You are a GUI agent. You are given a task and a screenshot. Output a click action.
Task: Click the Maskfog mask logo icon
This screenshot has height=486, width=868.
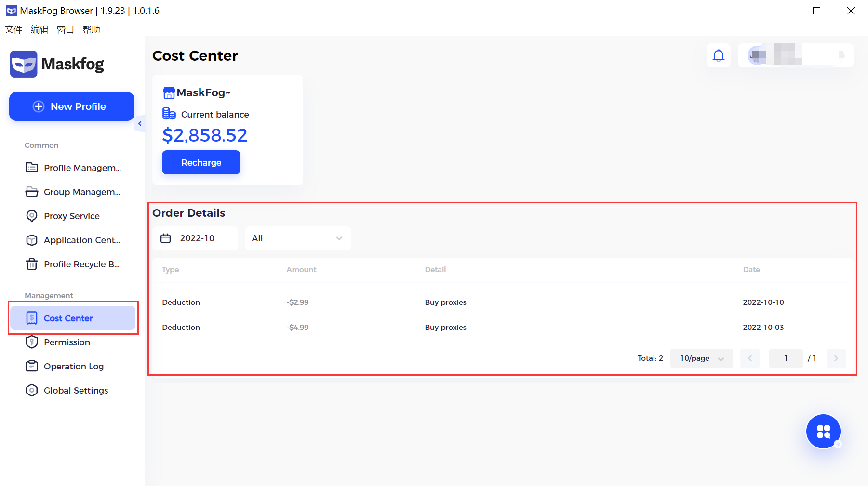[x=24, y=64]
